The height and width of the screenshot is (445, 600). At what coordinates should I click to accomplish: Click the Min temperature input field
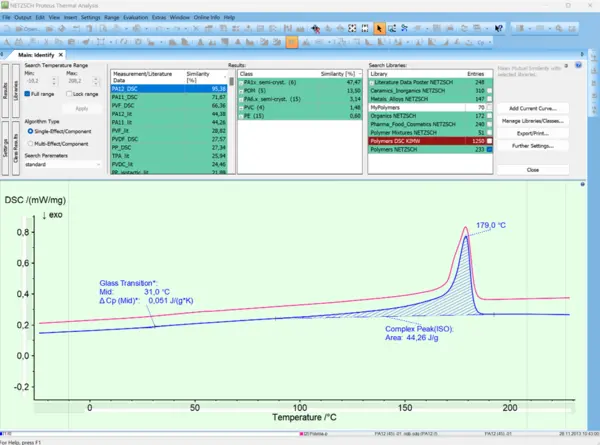click(x=38, y=81)
